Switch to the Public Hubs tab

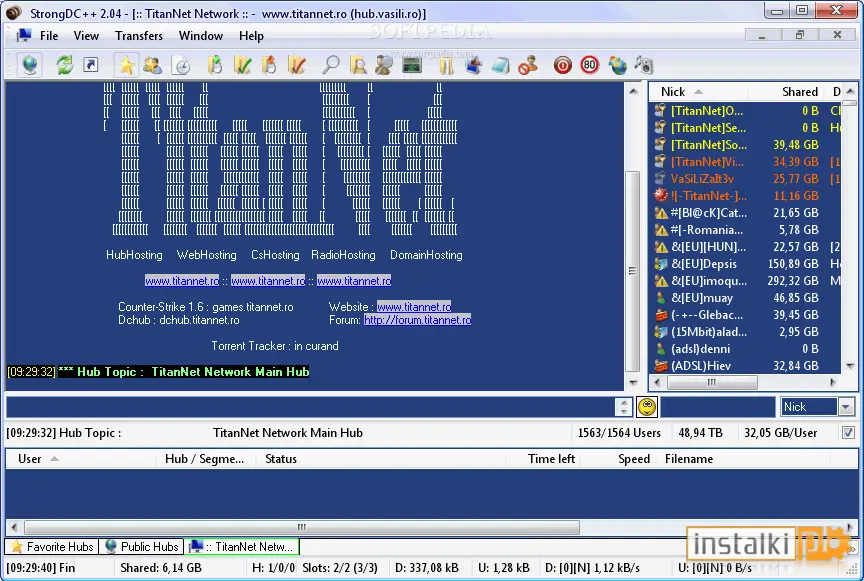[142, 546]
